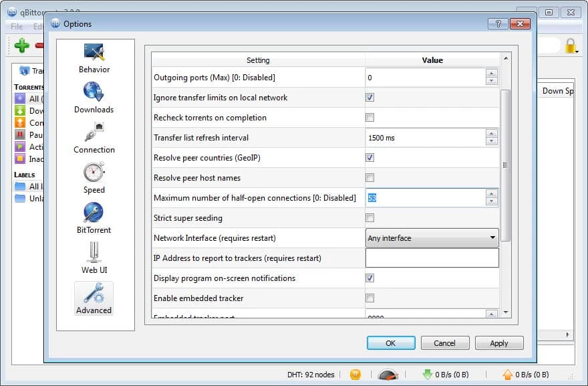Image resolution: width=588 pixels, height=386 pixels.
Task: Open the Speed settings section
Action: (94, 178)
